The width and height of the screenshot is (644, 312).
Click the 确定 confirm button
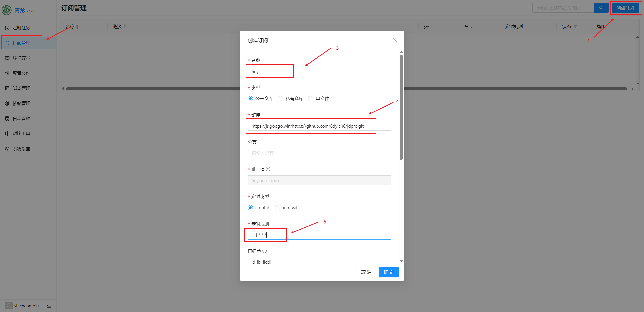tap(388, 272)
